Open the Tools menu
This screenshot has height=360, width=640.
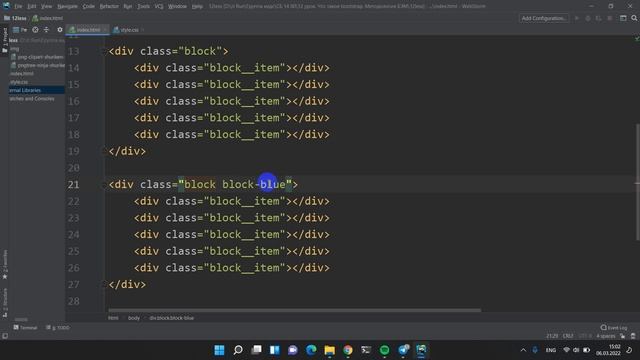coord(143,6)
